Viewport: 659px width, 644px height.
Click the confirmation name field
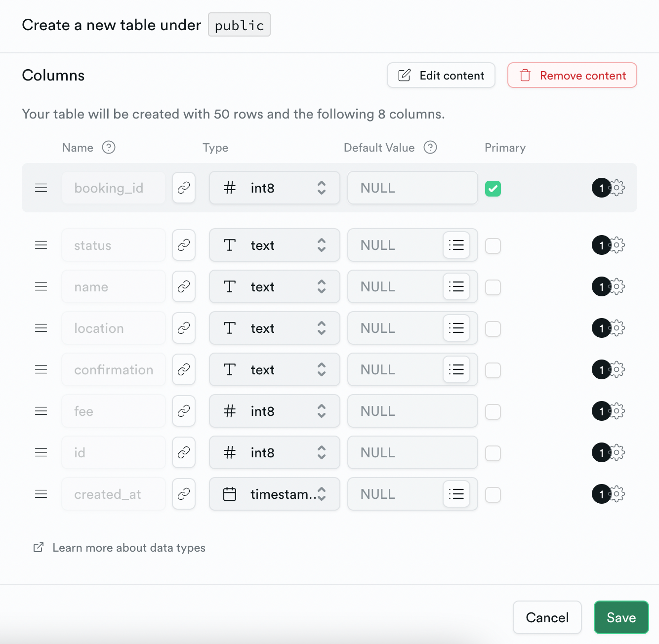114,369
